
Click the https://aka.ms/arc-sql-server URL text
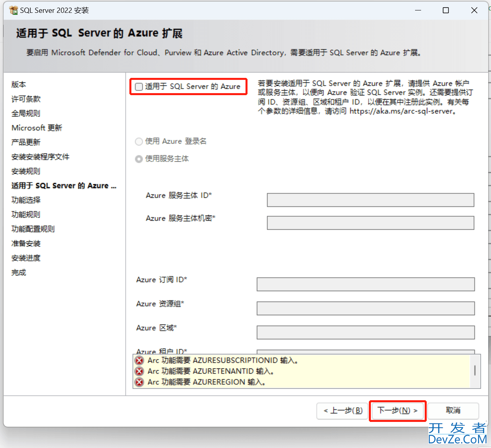401,111
